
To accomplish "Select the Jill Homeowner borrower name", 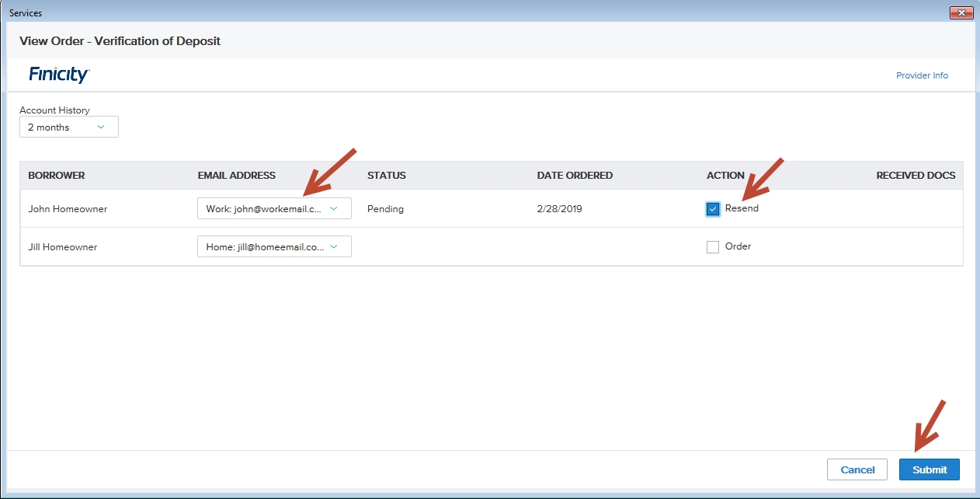I will pyautogui.click(x=63, y=247).
